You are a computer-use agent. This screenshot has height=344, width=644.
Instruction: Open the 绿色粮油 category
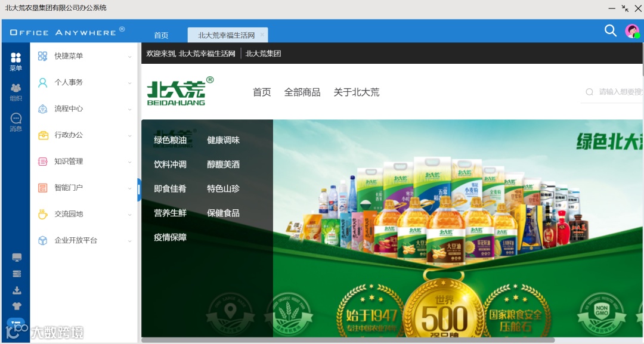(x=170, y=140)
